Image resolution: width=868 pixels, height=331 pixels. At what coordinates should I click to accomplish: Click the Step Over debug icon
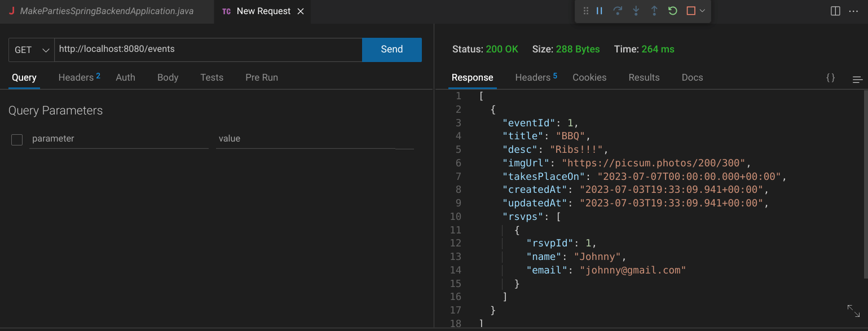(x=618, y=11)
